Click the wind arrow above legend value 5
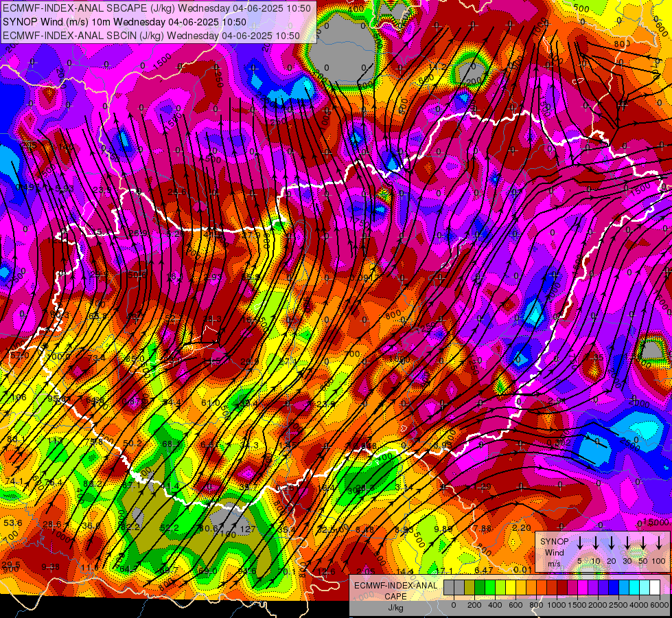 [579, 543]
